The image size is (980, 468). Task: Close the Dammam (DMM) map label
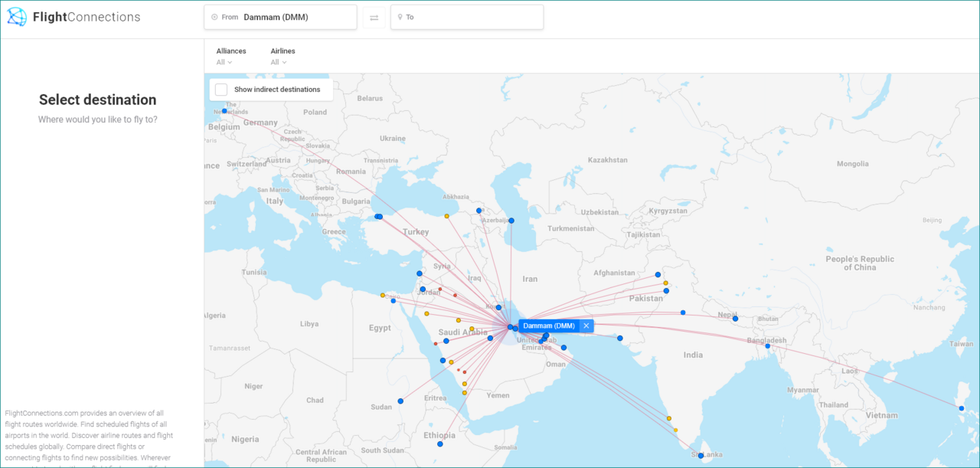pos(586,326)
